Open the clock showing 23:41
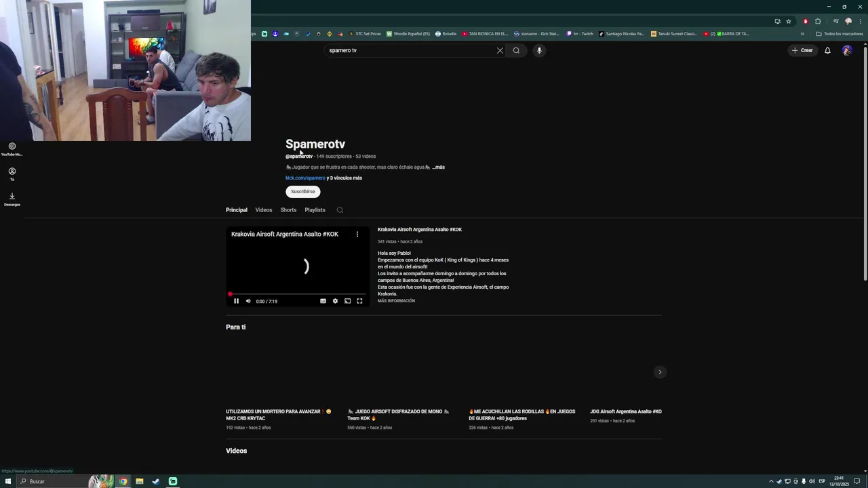Viewport: 868px width, 488px height. tap(839, 481)
